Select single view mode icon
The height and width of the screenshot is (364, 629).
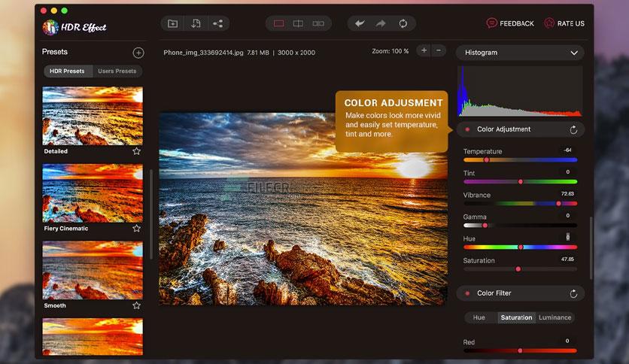click(279, 23)
